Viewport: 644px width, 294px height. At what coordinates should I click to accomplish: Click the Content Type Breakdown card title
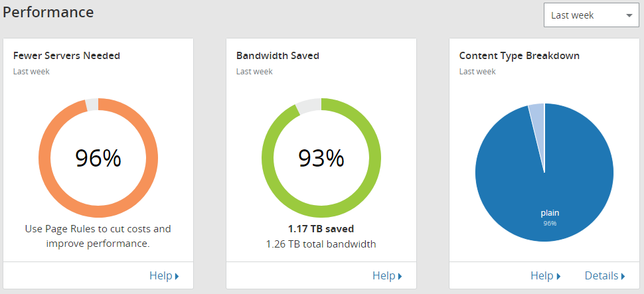click(x=519, y=56)
